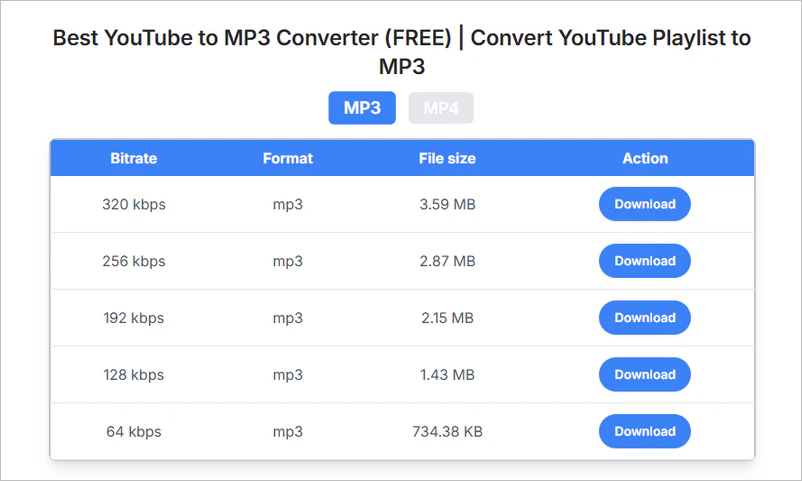Select the 320 kbps bitrate cell

click(x=133, y=205)
